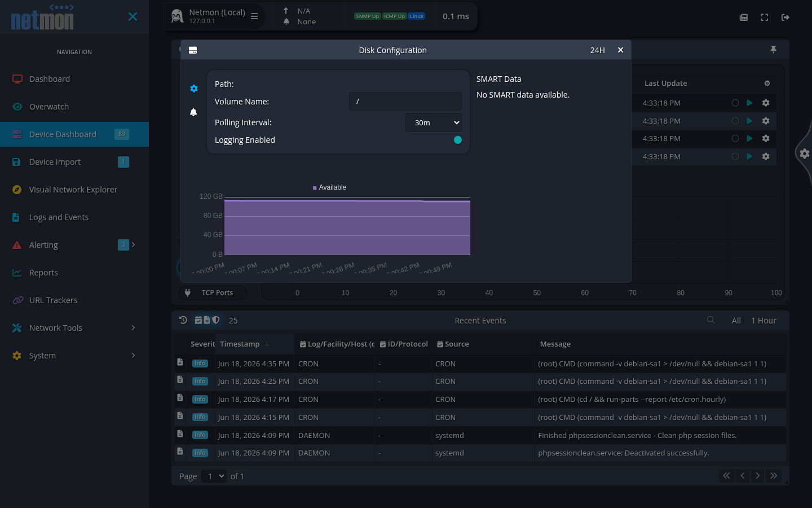Click the Overwatch eye icon
The height and width of the screenshot is (508, 812).
coord(17,107)
